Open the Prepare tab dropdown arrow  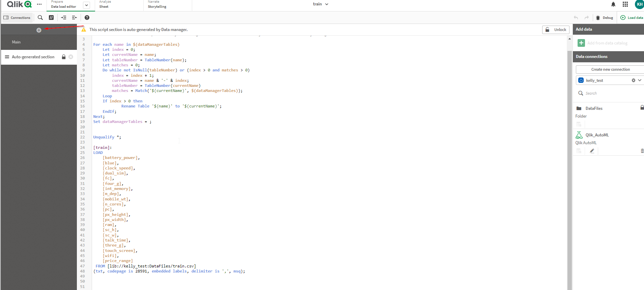[x=87, y=5]
